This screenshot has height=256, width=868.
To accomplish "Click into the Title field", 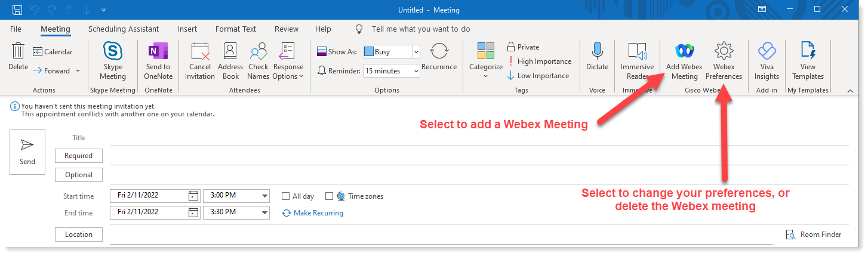I will click(478, 138).
